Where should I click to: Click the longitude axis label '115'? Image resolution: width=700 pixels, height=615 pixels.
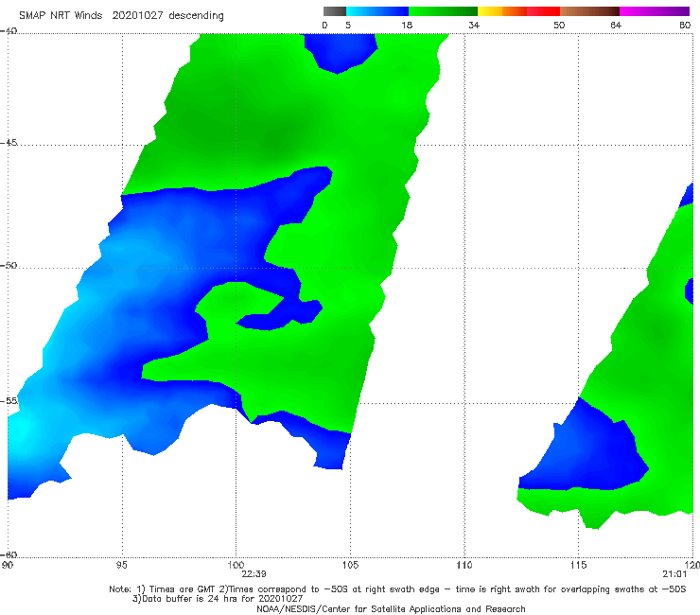tap(578, 566)
